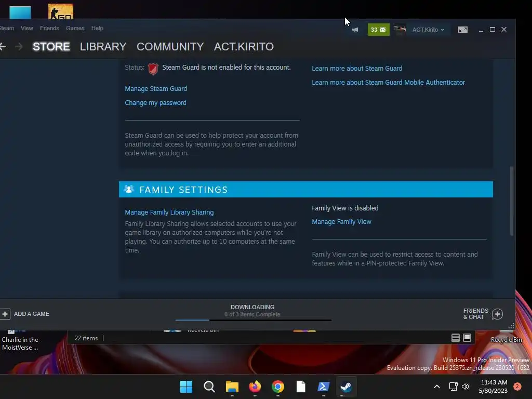The image size is (532, 399).
Task: Switch to the STORE tab
Action: point(51,46)
